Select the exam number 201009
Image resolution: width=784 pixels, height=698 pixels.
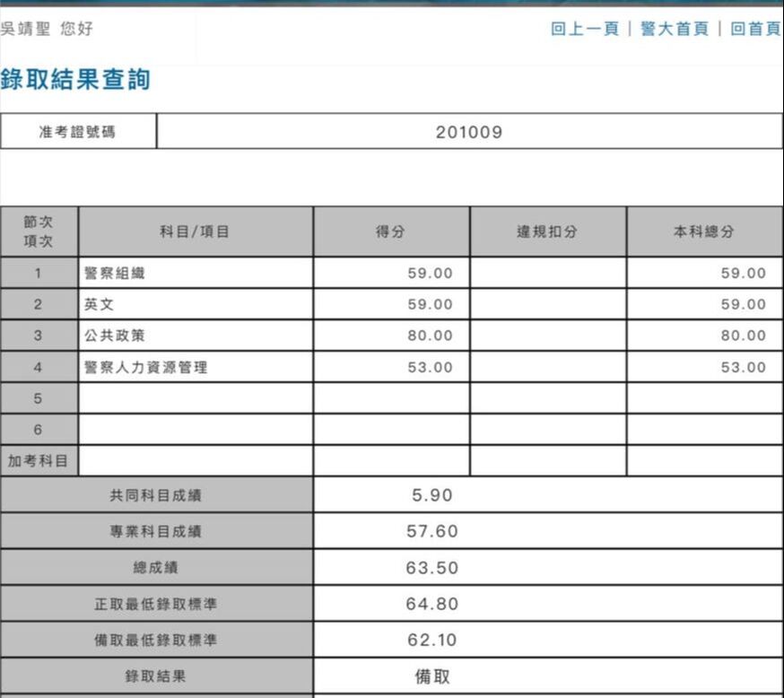(470, 131)
